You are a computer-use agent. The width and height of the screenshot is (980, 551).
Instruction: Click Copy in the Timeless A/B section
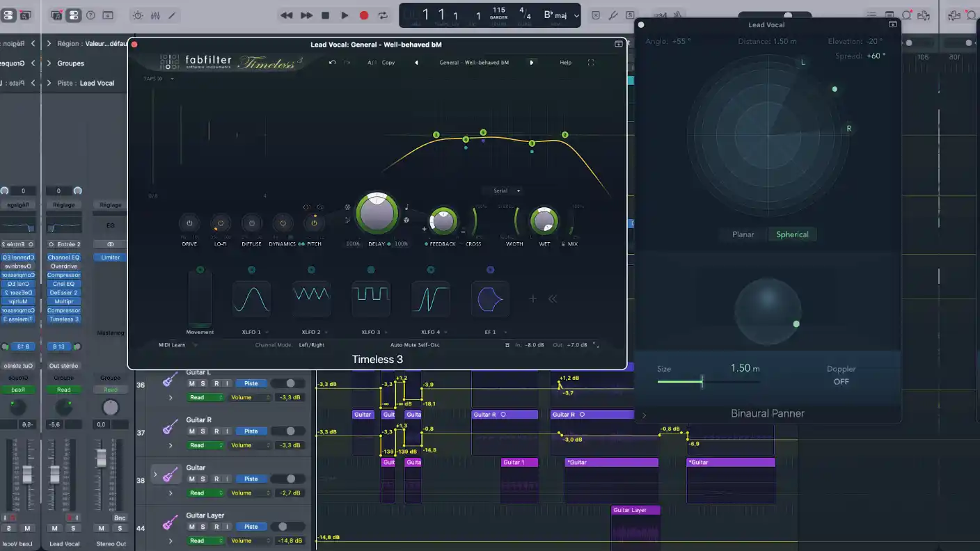388,63
